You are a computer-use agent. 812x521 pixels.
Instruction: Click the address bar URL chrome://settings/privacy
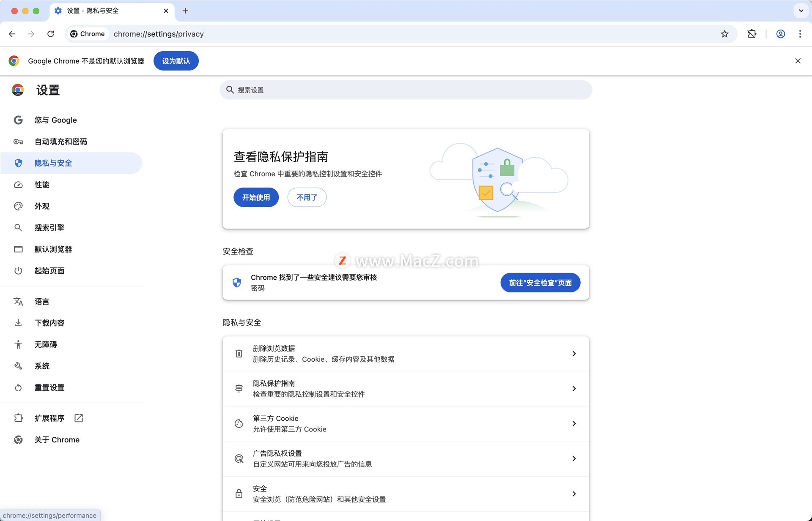point(159,34)
